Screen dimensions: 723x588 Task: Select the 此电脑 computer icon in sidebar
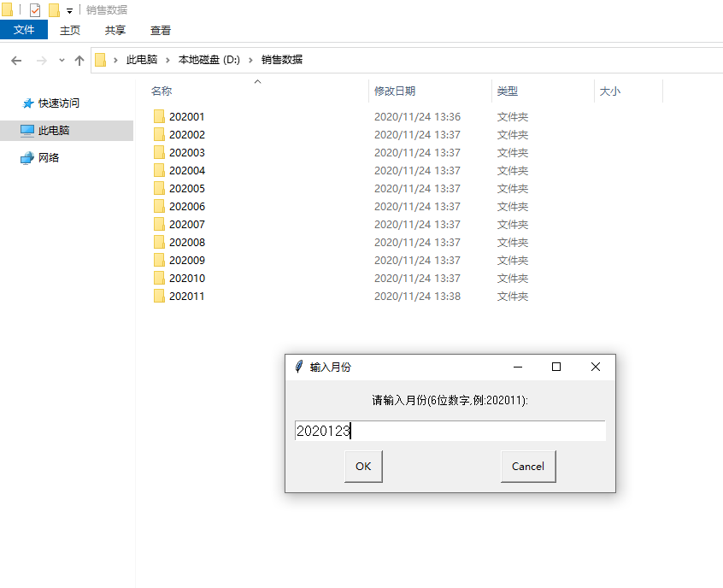tap(28, 131)
